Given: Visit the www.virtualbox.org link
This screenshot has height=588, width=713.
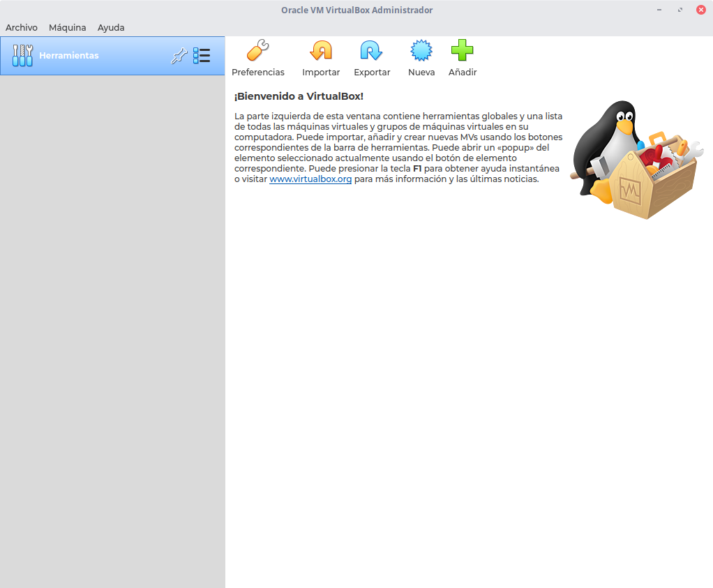Looking at the screenshot, I should point(310,179).
